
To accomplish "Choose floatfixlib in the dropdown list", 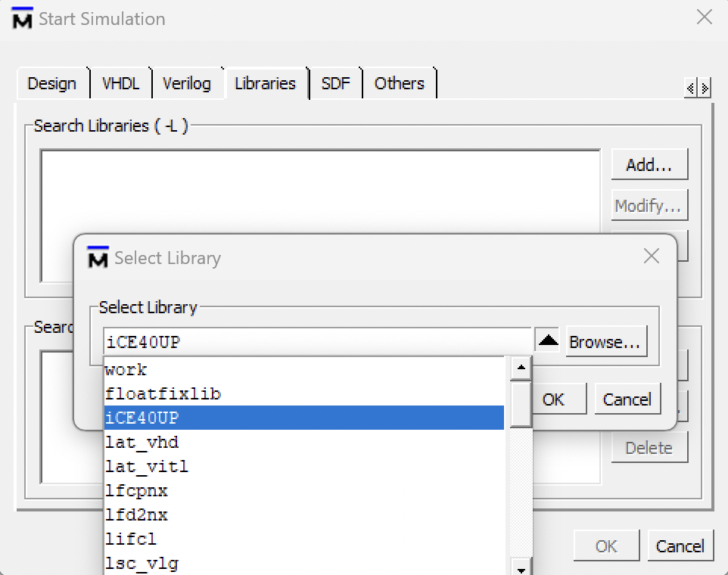I will coord(304,394).
